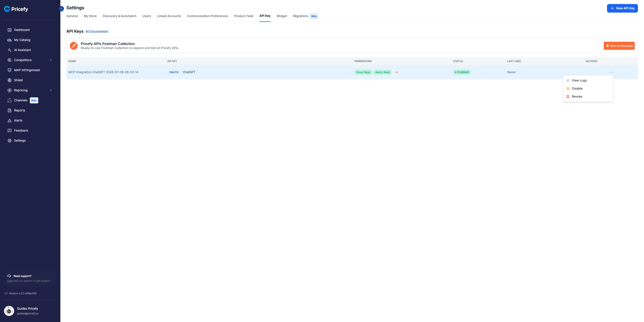Choose Disable from the actions menu

point(588,89)
